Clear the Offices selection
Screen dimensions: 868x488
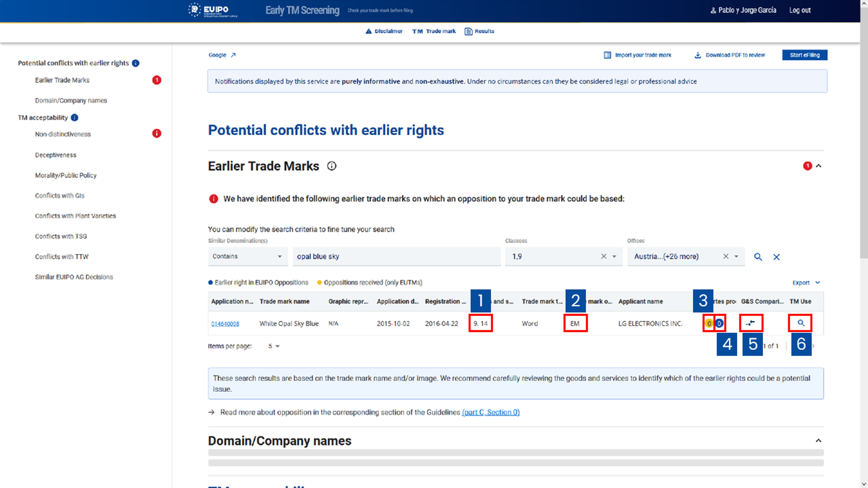pyautogui.click(x=726, y=256)
